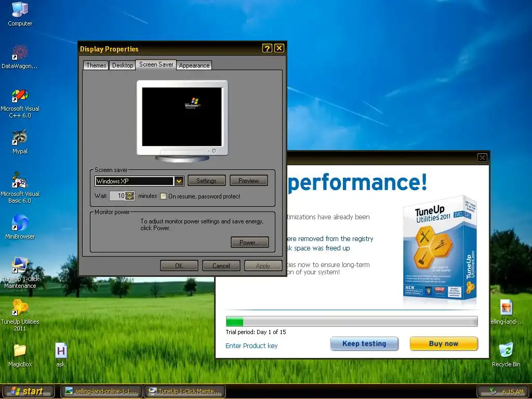
Task: Switch to the Appearance tab
Action: [194, 65]
